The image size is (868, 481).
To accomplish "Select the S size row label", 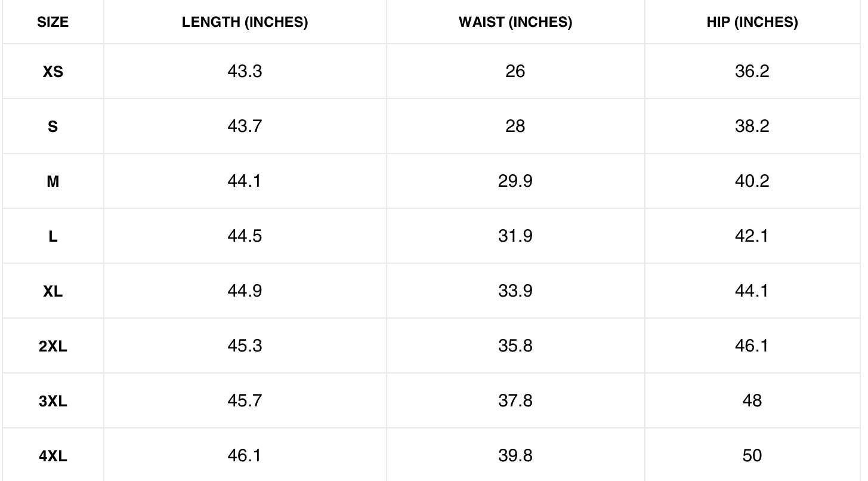I will point(53,127).
